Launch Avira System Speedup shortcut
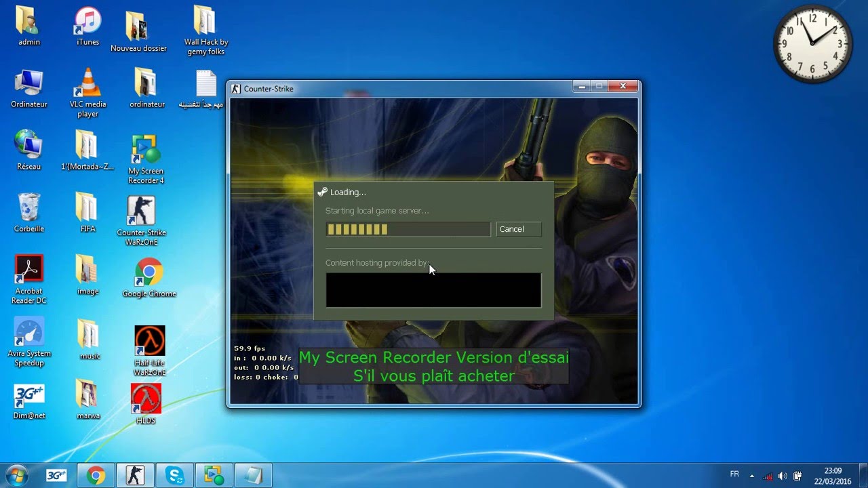Screen dimensions: 868x488 pyautogui.click(x=29, y=342)
